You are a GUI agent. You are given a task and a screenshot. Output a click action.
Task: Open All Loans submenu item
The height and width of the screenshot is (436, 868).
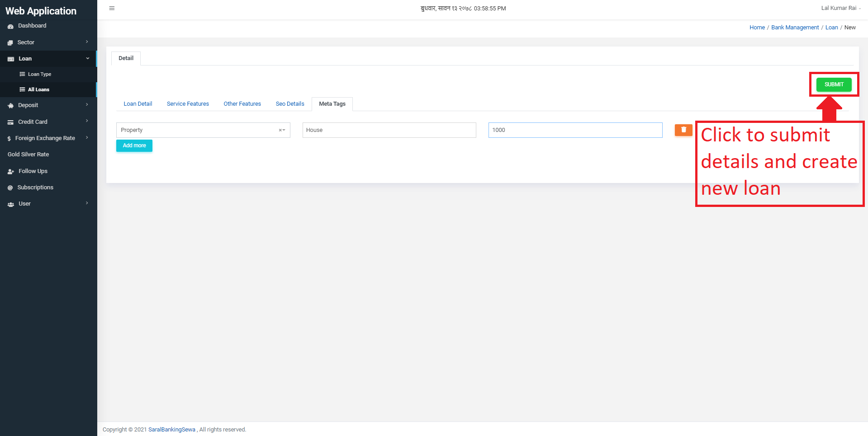(48, 89)
